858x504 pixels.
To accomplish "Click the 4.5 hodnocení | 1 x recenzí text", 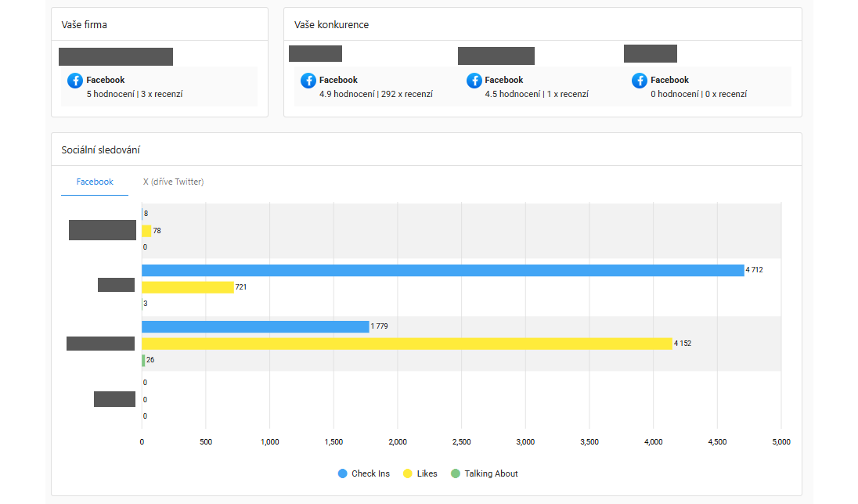I will click(x=536, y=94).
